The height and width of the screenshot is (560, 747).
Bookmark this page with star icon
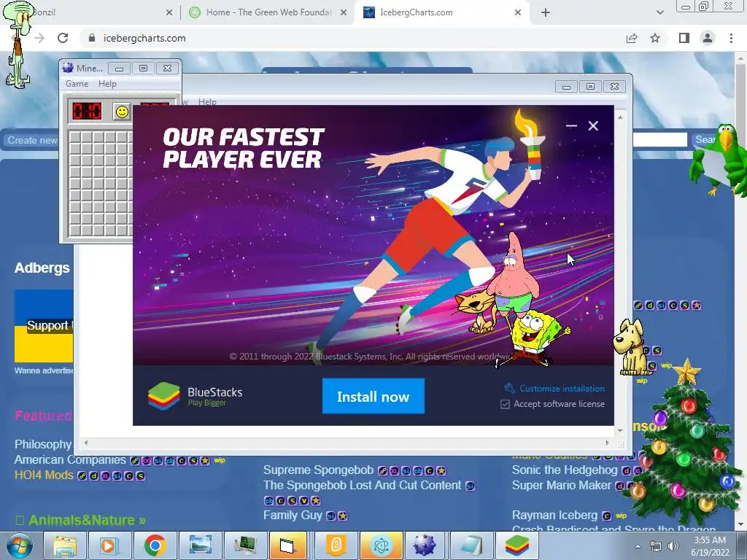click(655, 38)
